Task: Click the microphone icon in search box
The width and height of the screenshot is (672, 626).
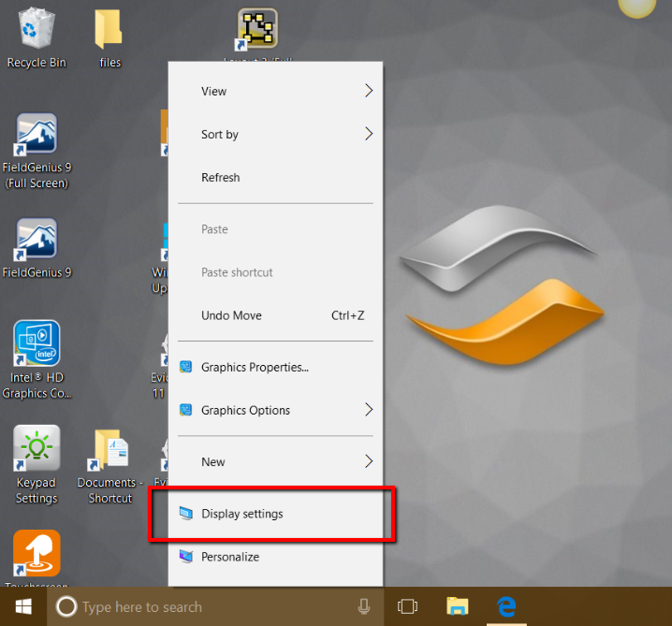Action: click(x=364, y=606)
